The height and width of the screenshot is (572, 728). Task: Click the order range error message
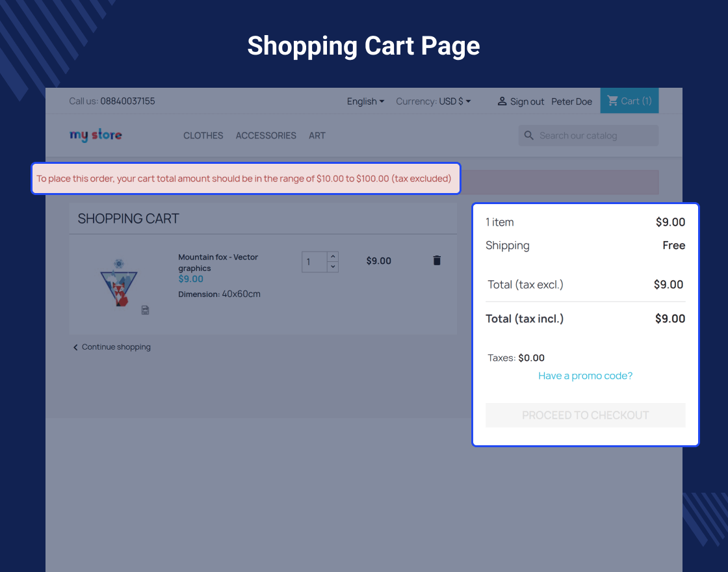244,179
